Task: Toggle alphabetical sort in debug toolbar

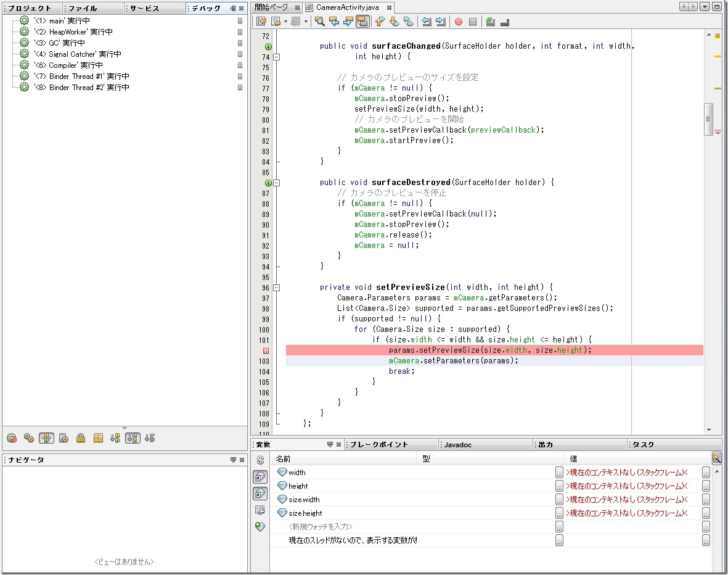Action: click(x=133, y=438)
